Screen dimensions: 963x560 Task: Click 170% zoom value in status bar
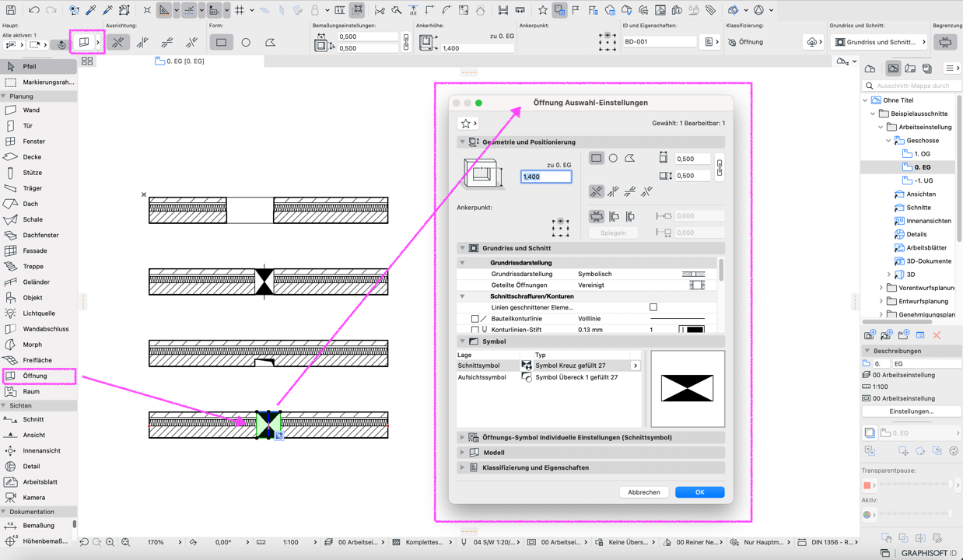point(156,542)
